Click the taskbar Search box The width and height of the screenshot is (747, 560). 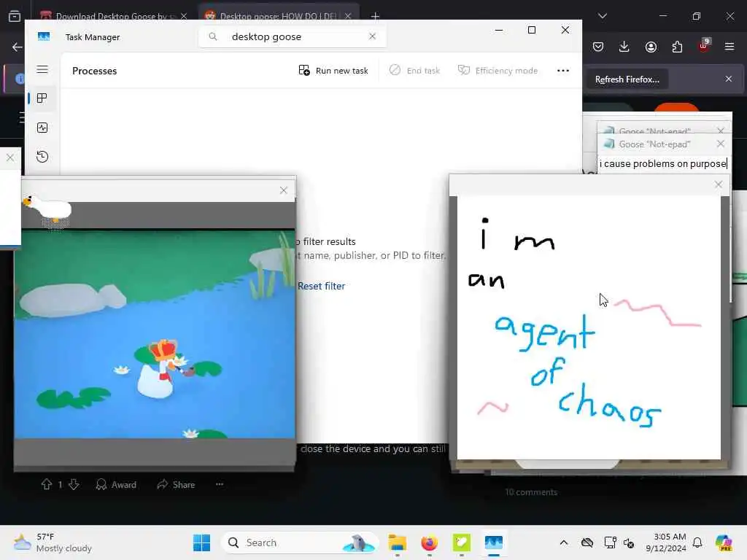point(300,542)
